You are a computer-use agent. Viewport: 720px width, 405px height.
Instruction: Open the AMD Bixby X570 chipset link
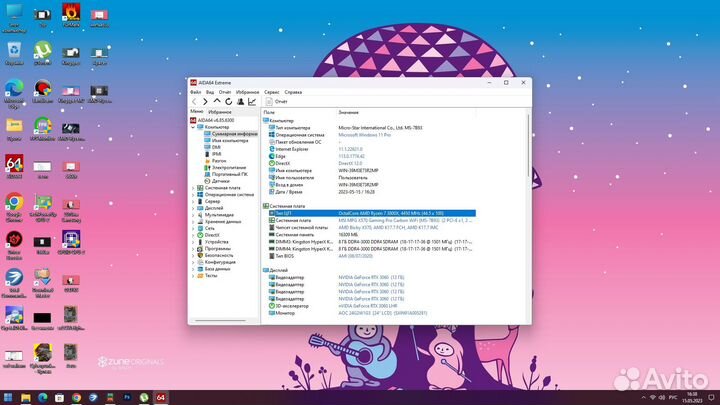tap(388, 227)
